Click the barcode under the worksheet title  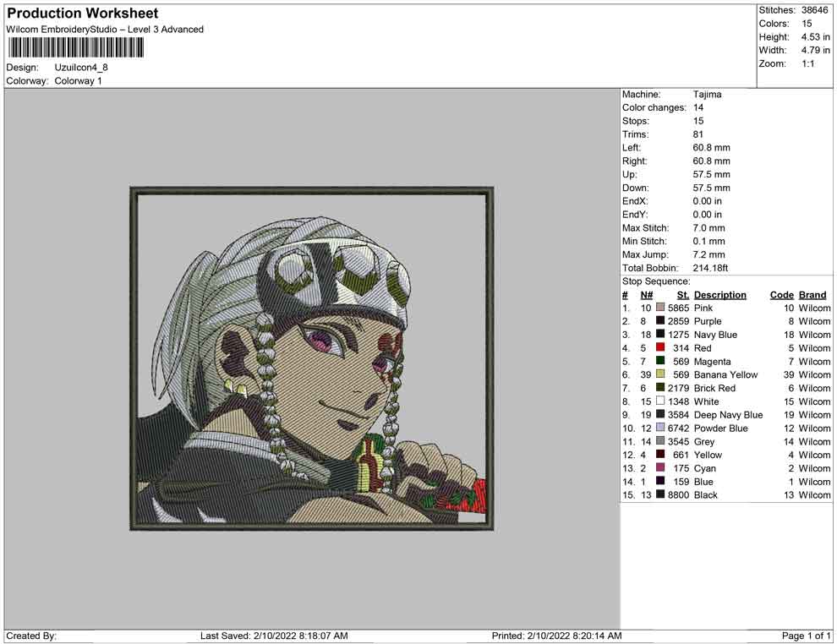76,48
